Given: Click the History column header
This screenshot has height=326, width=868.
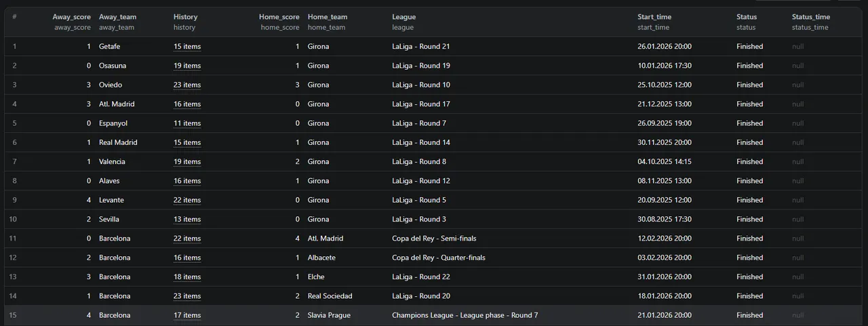Looking at the screenshot, I should click(186, 17).
